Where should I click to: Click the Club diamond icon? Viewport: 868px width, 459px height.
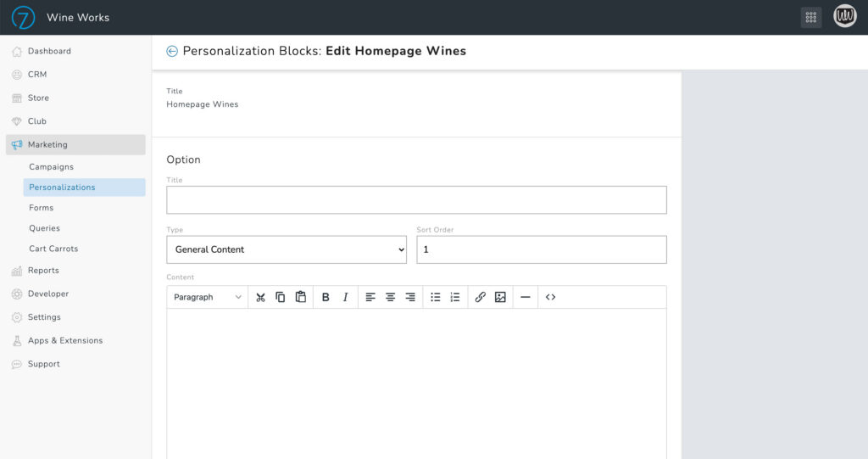17,120
